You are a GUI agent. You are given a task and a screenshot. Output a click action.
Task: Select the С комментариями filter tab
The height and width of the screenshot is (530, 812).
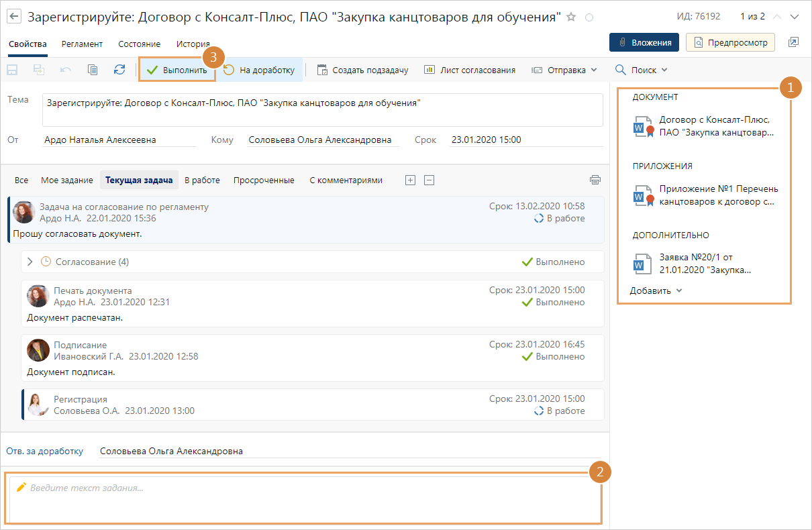[x=346, y=180]
